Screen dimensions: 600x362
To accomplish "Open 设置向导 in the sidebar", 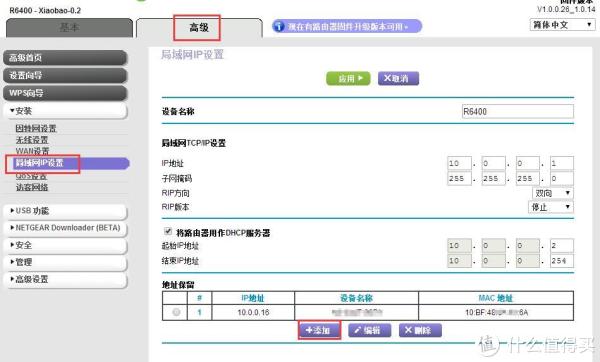I will click(65, 75).
